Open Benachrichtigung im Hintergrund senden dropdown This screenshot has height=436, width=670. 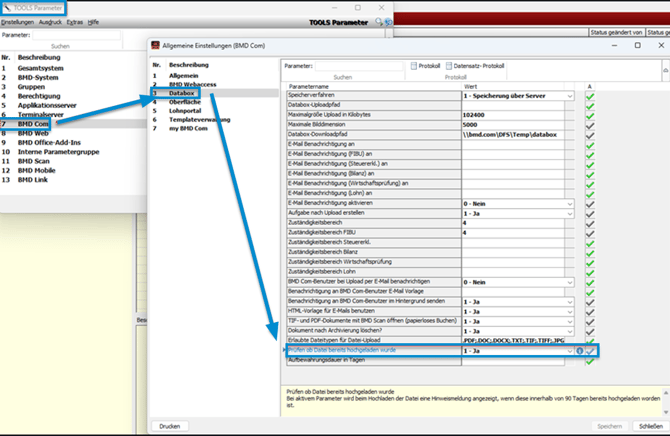click(x=570, y=302)
